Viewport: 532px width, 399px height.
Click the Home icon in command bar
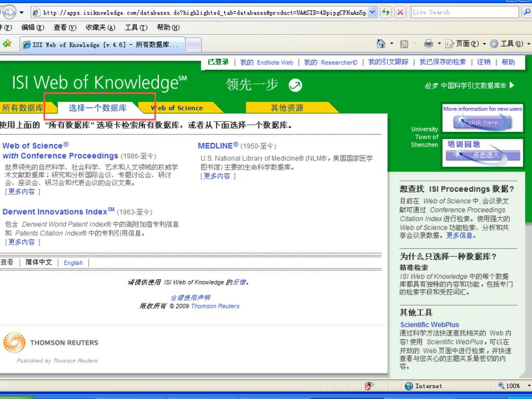click(x=380, y=44)
